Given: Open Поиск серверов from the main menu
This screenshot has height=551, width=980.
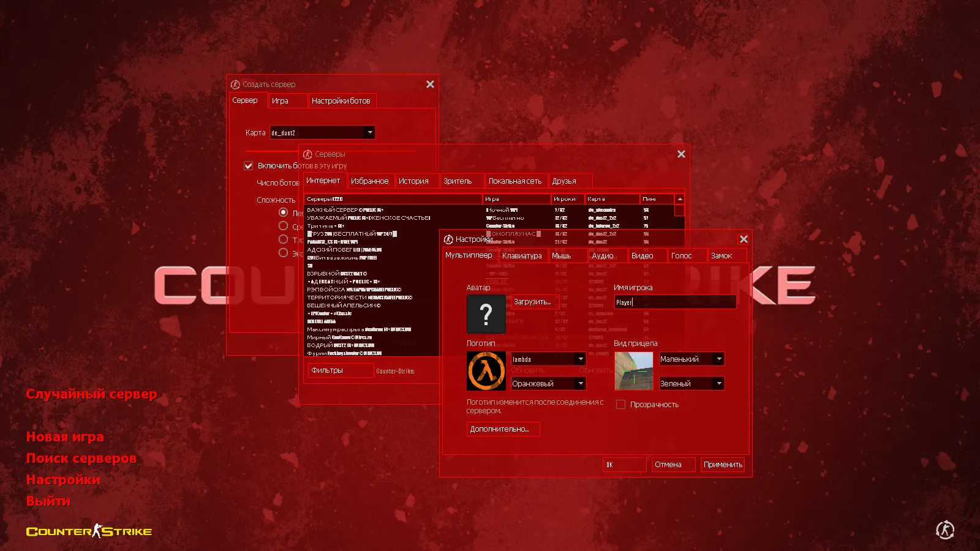Looking at the screenshot, I should coord(81,458).
